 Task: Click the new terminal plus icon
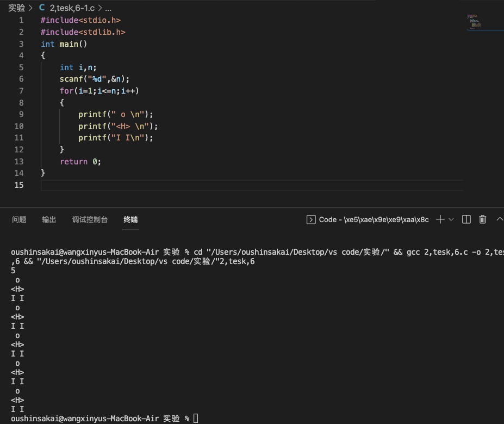[440, 219]
